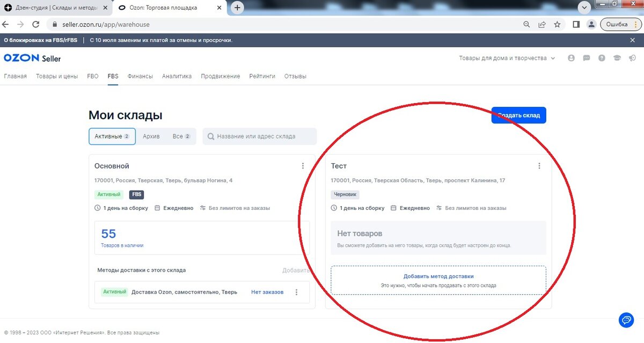Click the banner text about 10 июля
Screen dimensions: 644x343
(x=161, y=40)
